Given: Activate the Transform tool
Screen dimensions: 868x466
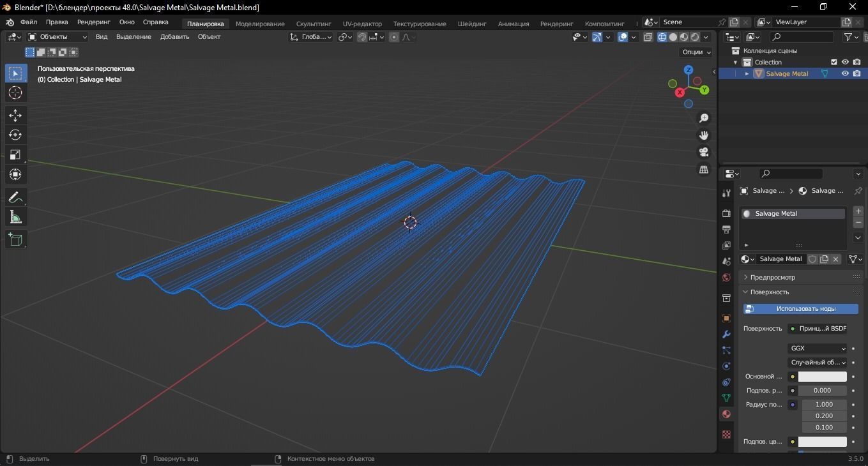Looking at the screenshot, I should pos(15,174).
